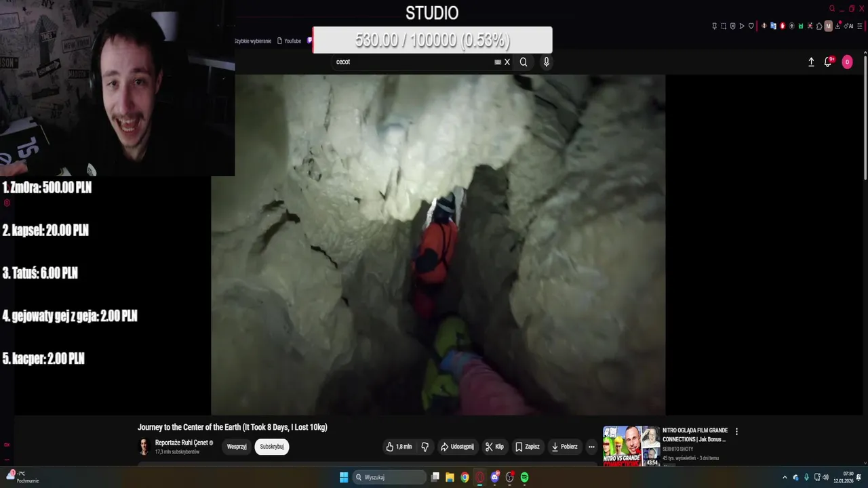Open Opera GX from taskbar
The height and width of the screenshot is (488, 868).
click(480, 477)
